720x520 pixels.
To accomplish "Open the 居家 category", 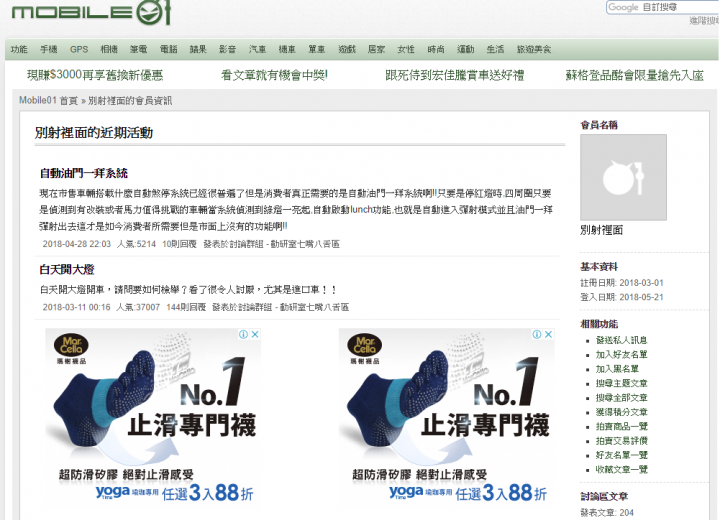I will [x=376, y=49].
